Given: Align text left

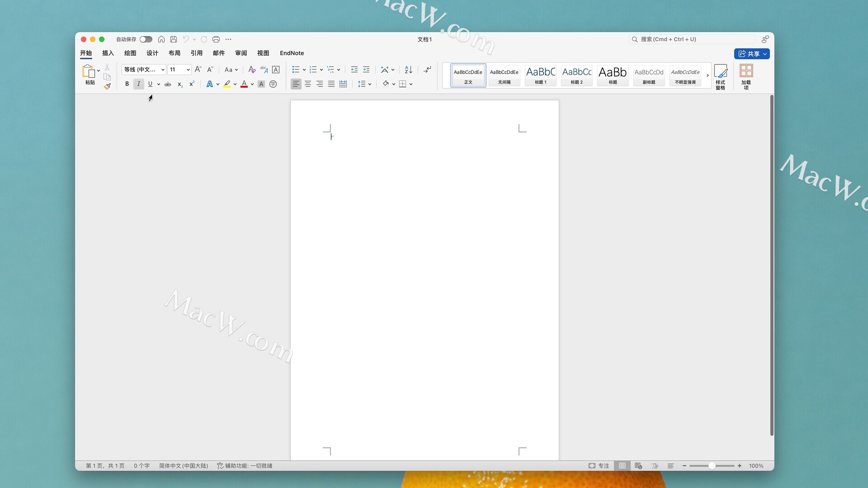Looking at the screenshot, I should pos(296,84).
